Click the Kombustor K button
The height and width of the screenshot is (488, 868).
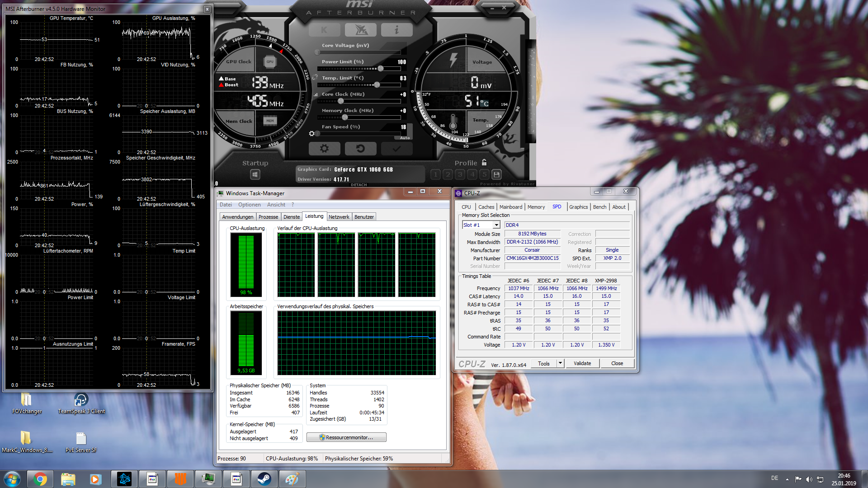[324, 30]
